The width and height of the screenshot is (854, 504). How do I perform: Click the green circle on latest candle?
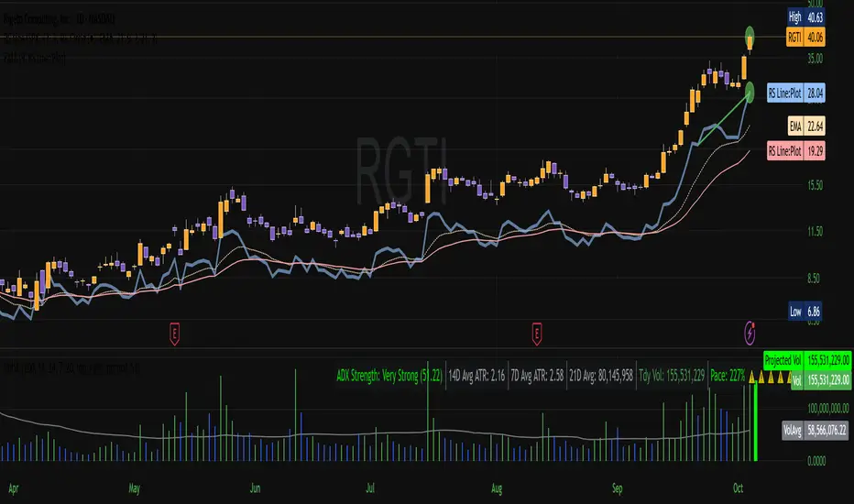click(x=750, y=36)
